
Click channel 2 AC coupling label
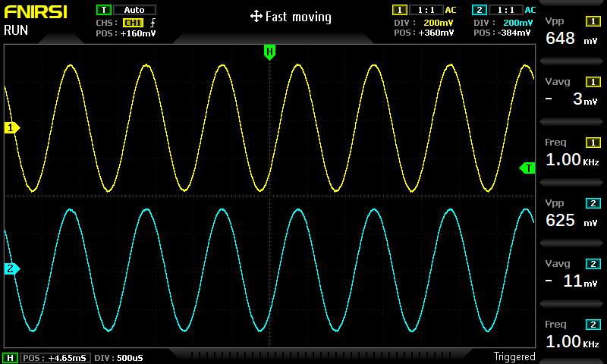(x=530, y=10)
